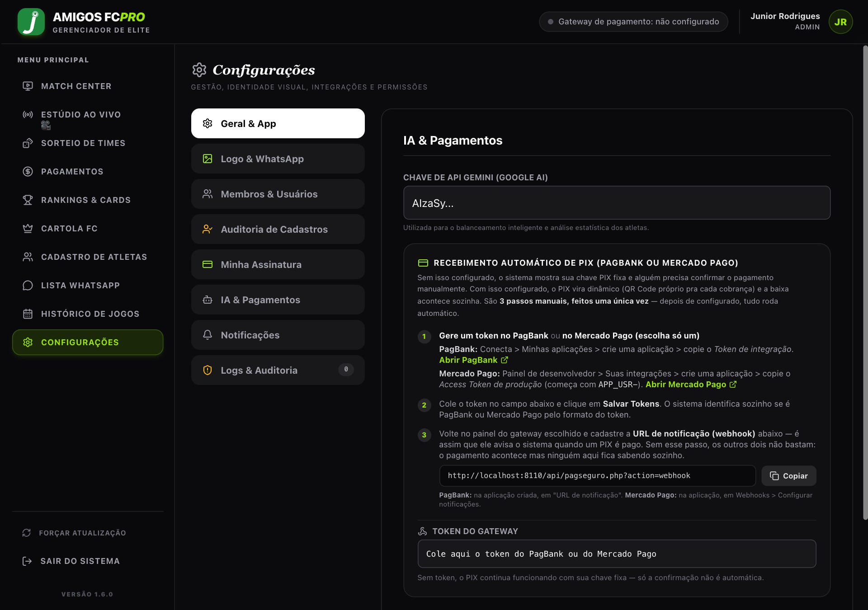
Task: Open Estúdio ao Vivo broadcast icon
Action: 28,115
